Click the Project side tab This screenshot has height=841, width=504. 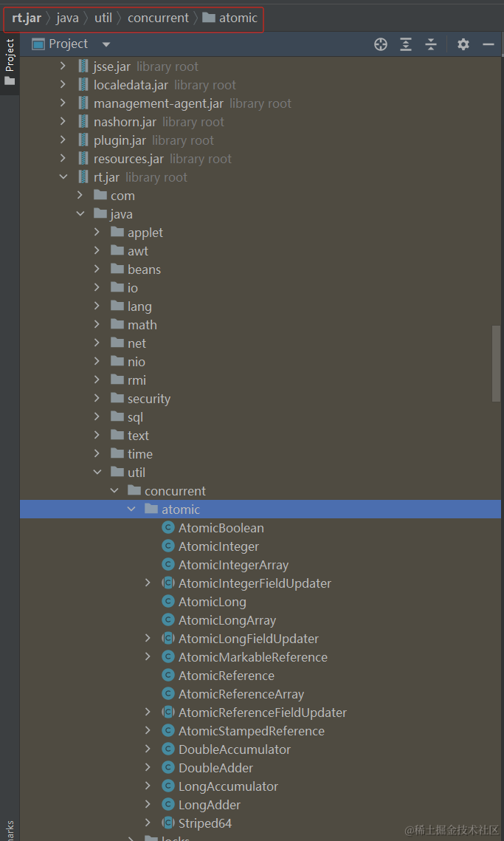[10, 62]
